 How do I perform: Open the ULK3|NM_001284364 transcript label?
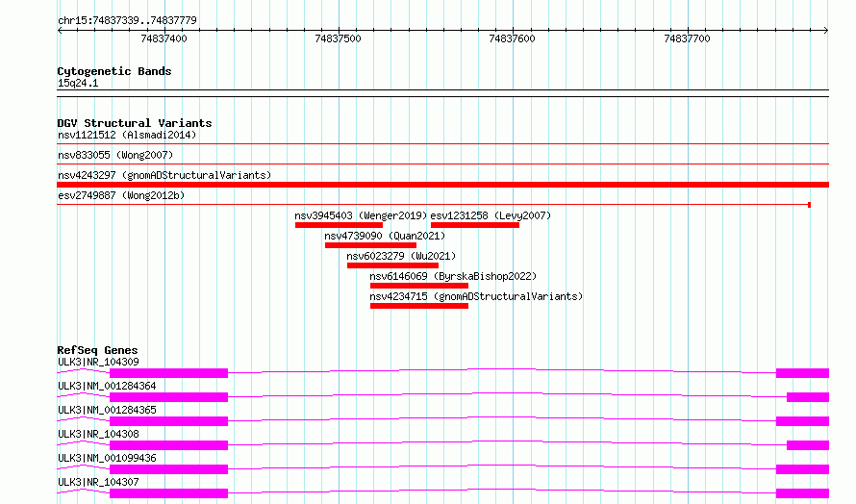pos(107,386)
